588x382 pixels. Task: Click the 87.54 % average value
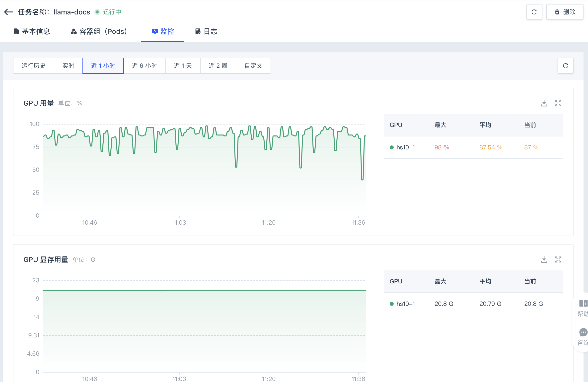click(491, 147)
